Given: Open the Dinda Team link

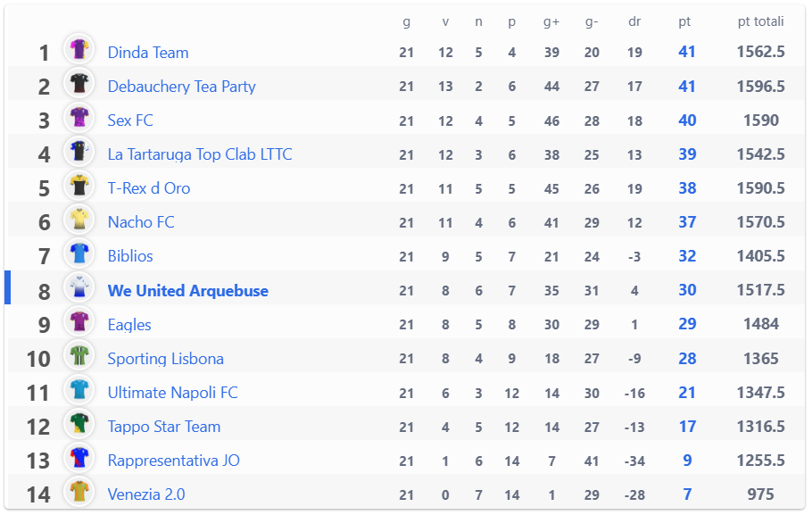Looking at the screenshot, I should [148, 53].
